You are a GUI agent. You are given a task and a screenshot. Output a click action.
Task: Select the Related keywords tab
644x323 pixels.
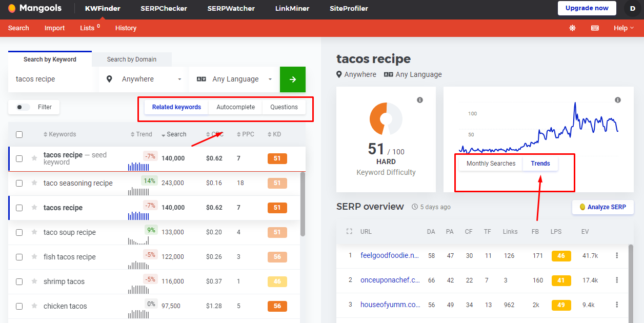pos(176,107)
